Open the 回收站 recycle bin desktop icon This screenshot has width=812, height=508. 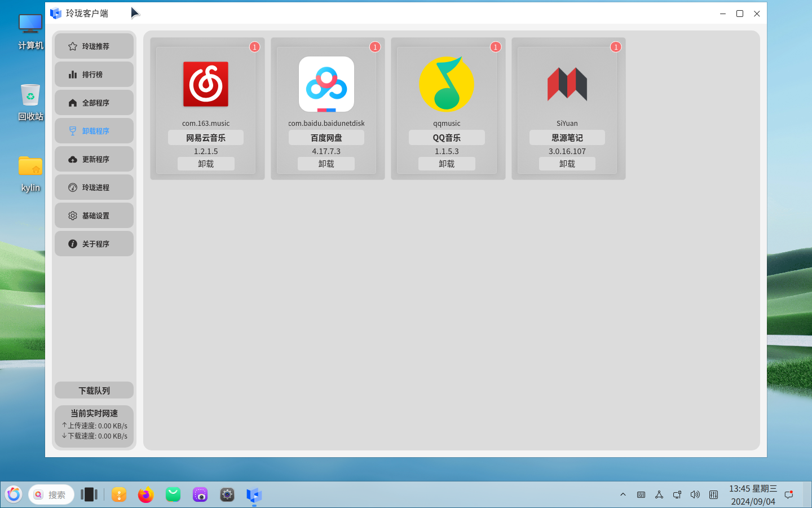[x=30, y=102]
